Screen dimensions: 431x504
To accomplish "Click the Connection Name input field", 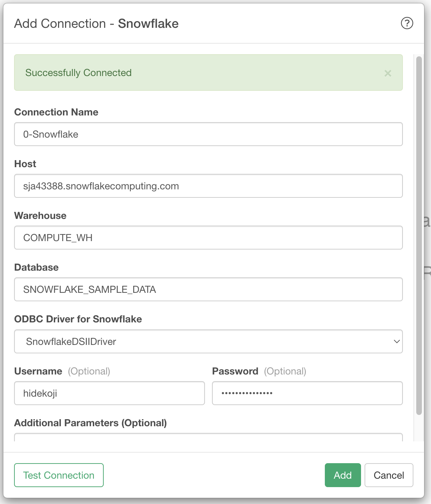I will pyautogui.click(x=208, y=134).
